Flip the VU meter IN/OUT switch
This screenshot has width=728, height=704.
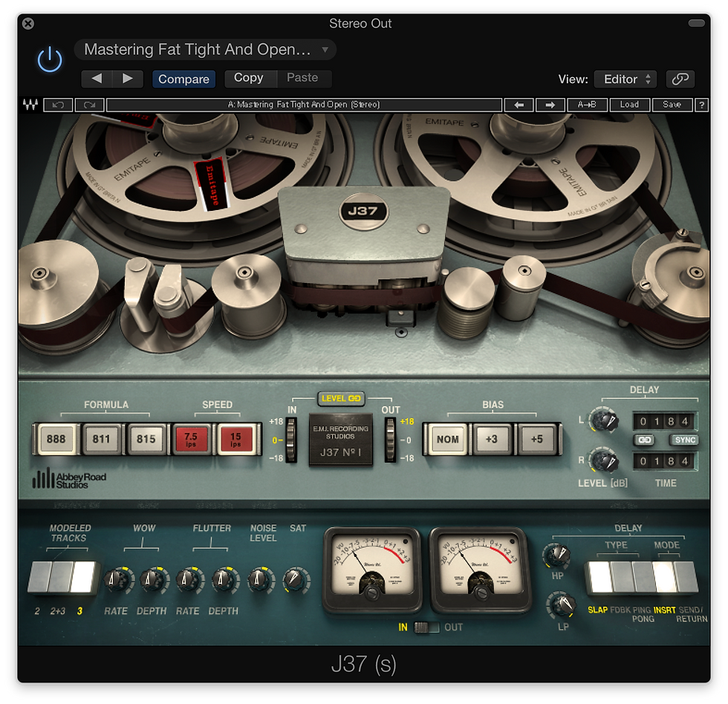426,628
